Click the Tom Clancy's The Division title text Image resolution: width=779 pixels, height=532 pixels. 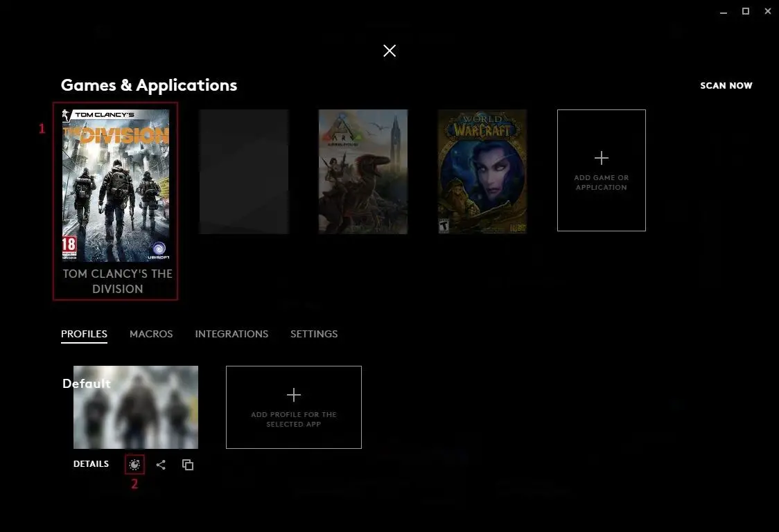pos(118,281)
